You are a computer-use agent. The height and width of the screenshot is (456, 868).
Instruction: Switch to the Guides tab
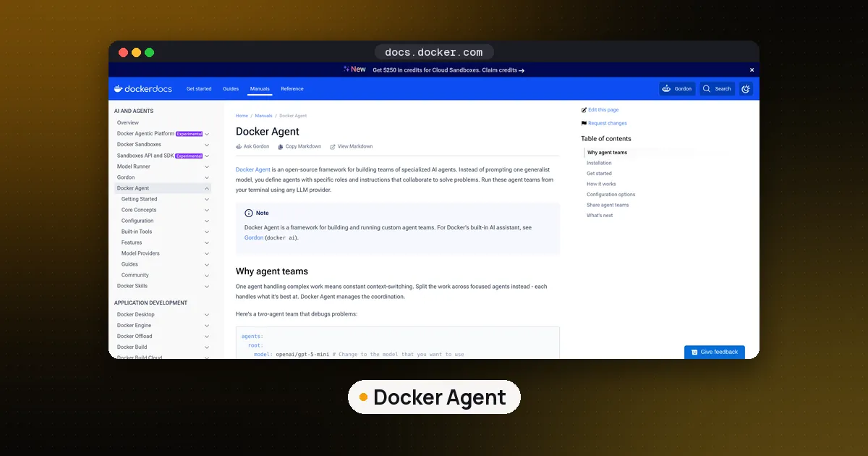coord(231,89)
